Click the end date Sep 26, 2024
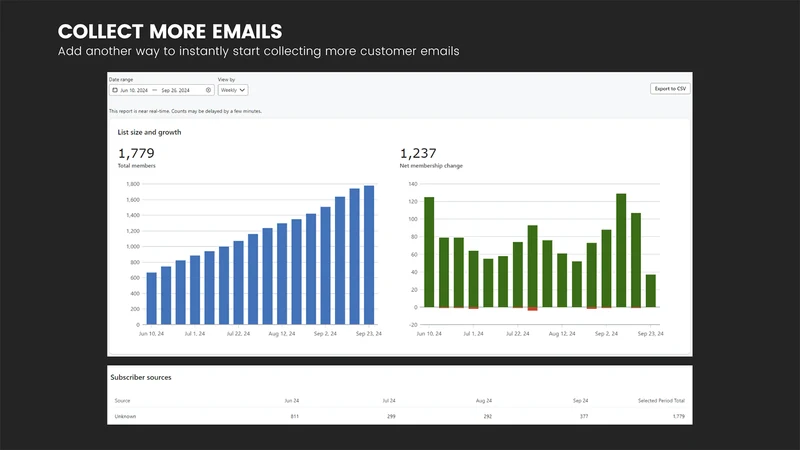The width and height of the screenshot is (800, 450). [x=175, y=90]
